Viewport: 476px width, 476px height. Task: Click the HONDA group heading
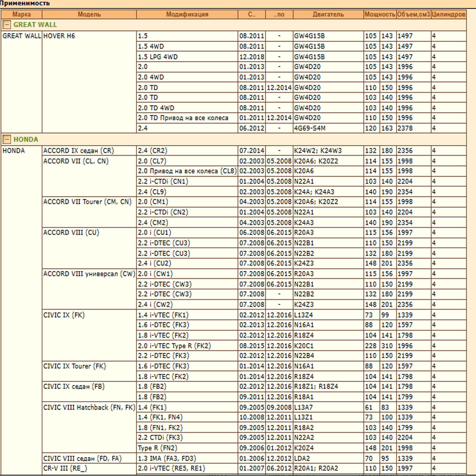(26, 139)
